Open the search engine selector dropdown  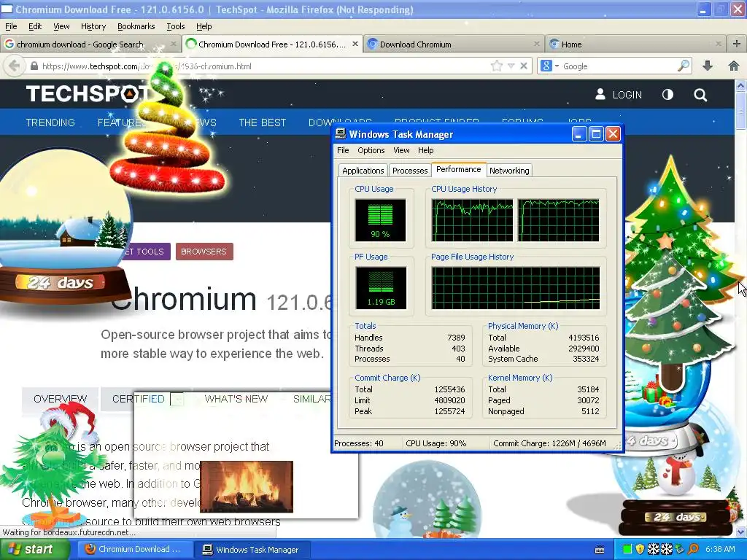point(549,66)
